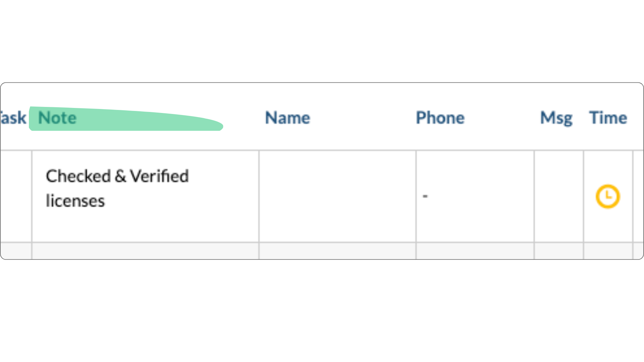Screen dimensions: 644x362
Task: Click the Msg column header
Action: (556, 118)
